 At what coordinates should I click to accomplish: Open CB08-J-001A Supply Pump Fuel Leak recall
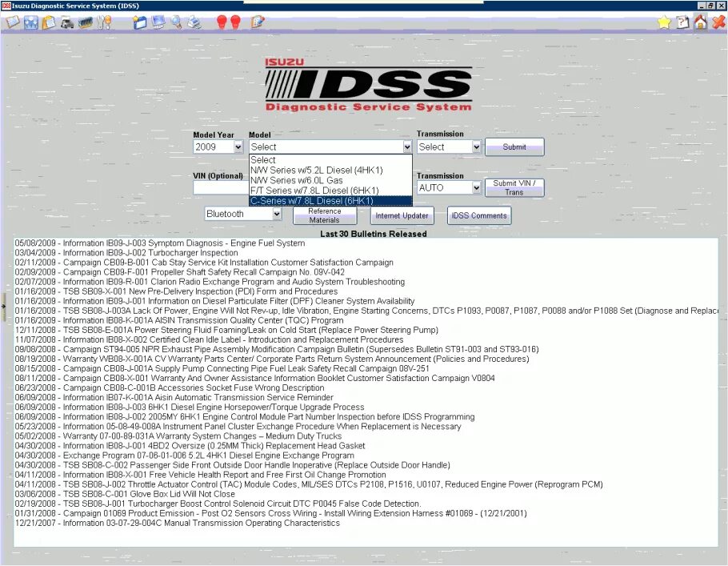point(222,369)
